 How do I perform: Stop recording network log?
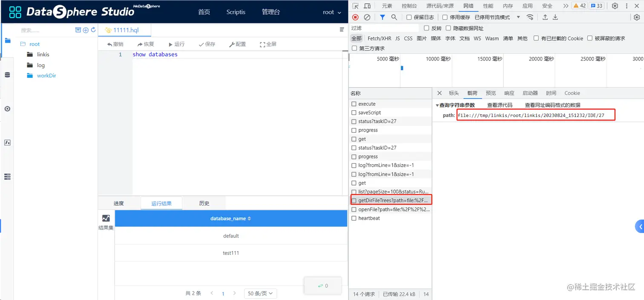pos(356,17)
